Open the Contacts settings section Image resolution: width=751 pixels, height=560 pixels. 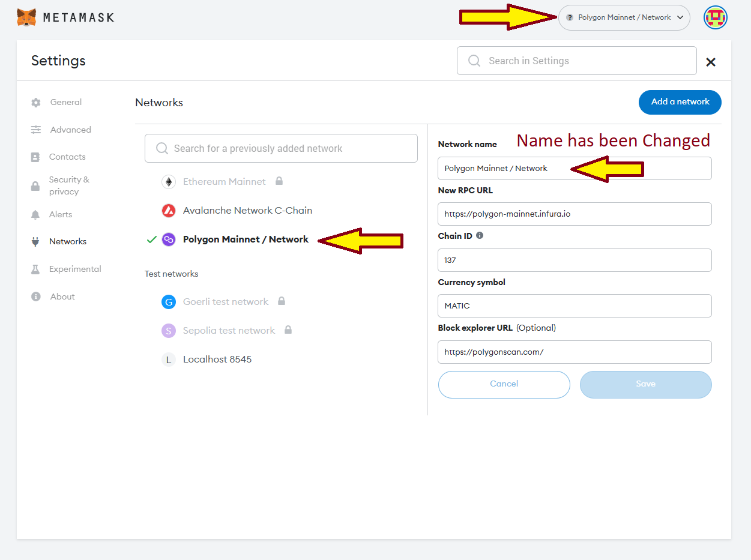67,157
